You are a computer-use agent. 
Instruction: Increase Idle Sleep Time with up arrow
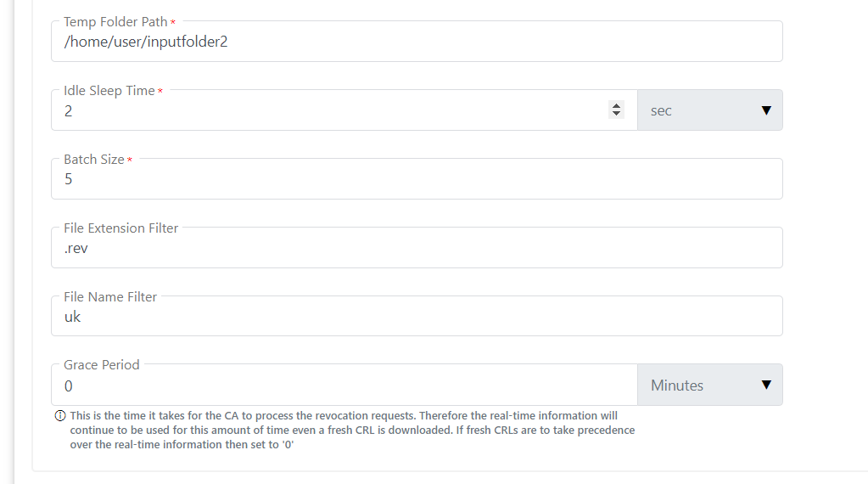tap(617, 106)
